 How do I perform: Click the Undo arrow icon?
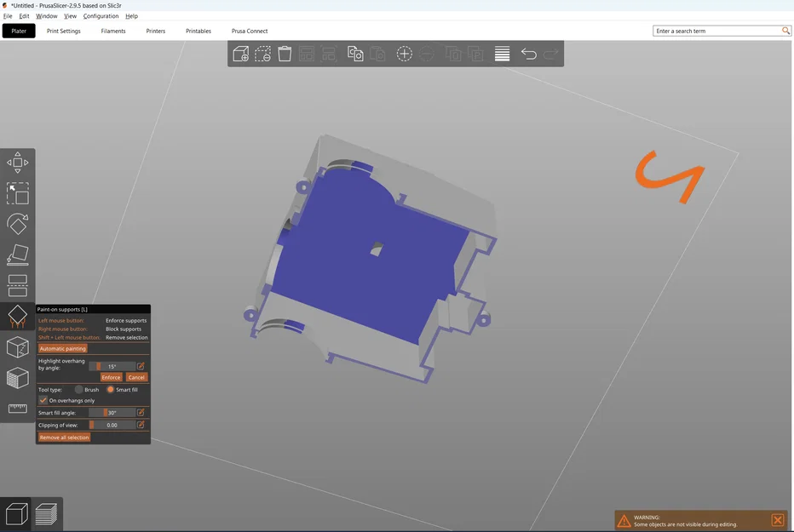(529, 54)
